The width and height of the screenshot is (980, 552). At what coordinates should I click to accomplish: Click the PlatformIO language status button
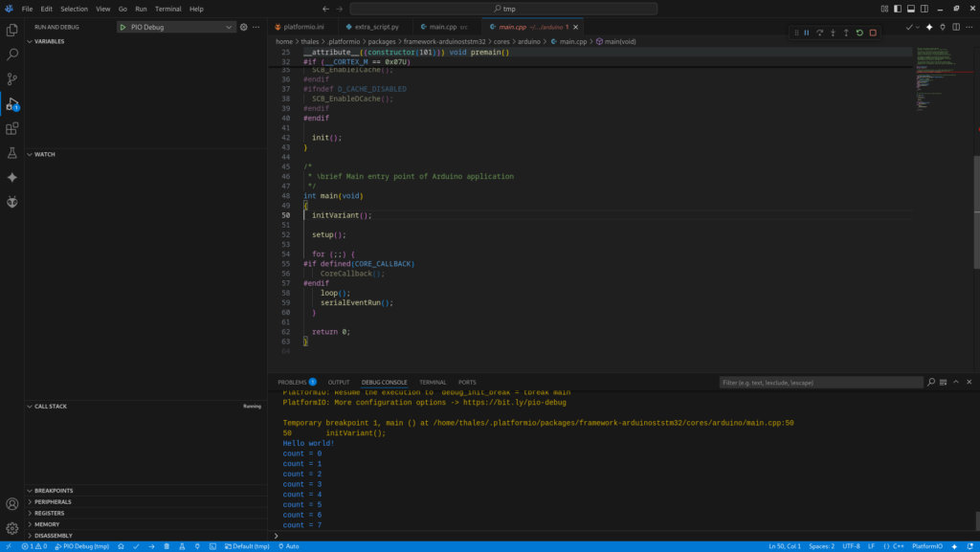[x=926, y=546]
